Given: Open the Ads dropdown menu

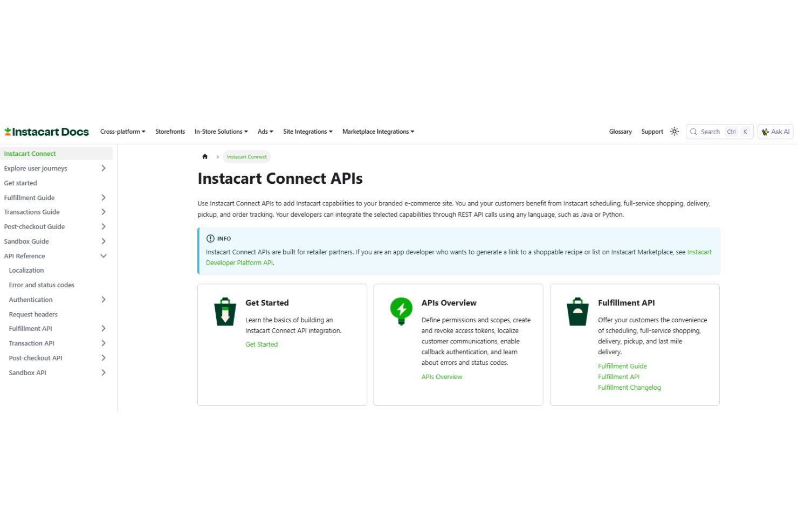Looking at the screenshot, I should (265, 132).
